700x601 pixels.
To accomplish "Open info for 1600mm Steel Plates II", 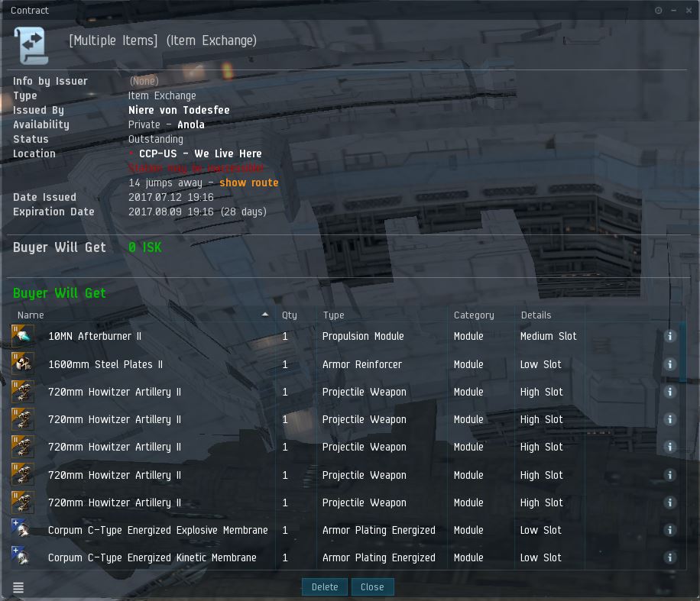I will click(x=669, y=364).
